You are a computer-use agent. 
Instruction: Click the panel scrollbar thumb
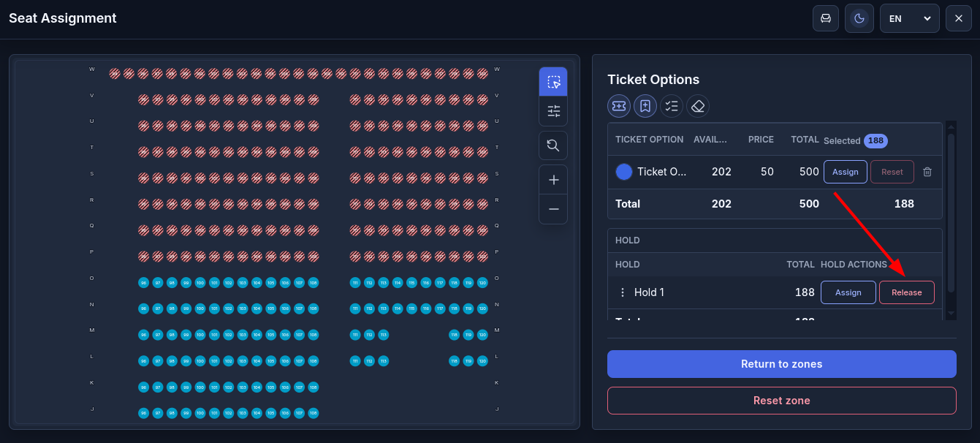point(951,212)
